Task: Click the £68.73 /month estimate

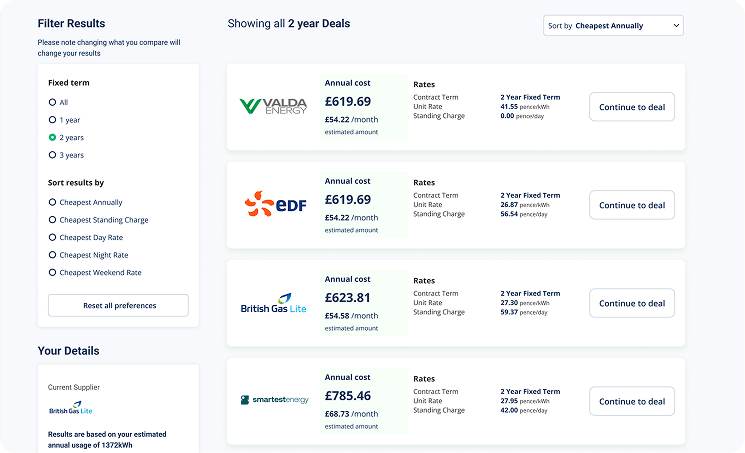Action: 352,414
